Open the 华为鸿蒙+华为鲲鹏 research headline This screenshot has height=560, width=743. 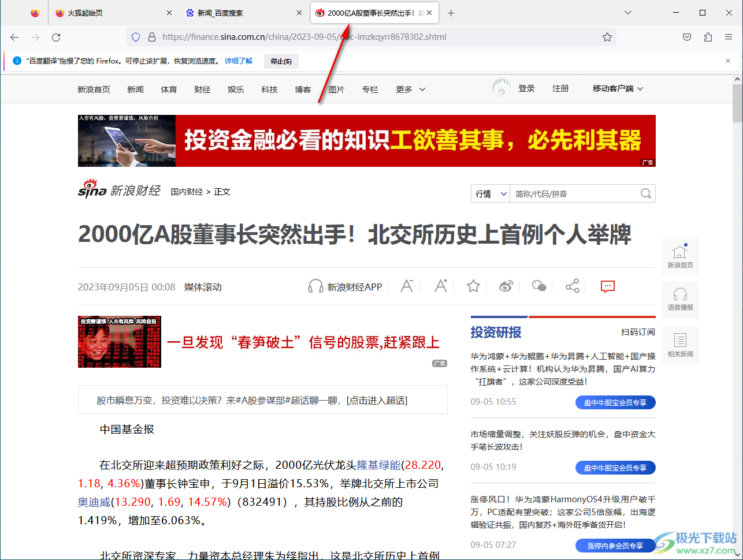pos(563,369)
